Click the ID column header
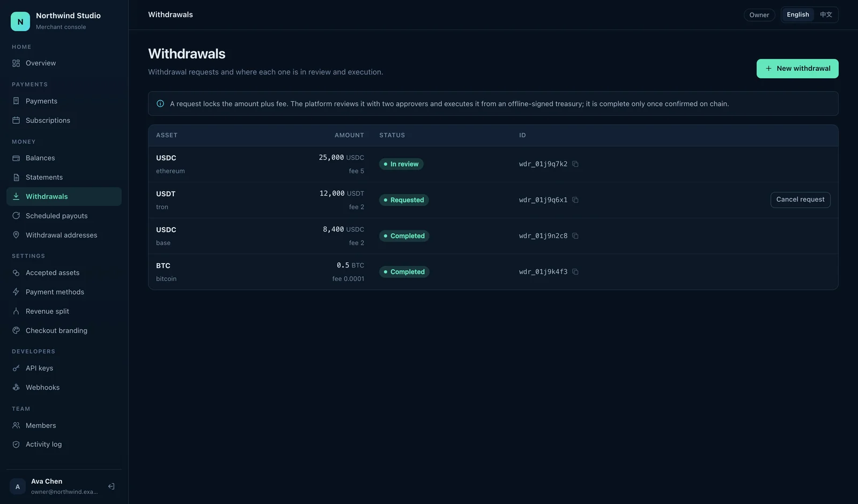Viewport: 858px width, 504px height. [x=522, y=136]
